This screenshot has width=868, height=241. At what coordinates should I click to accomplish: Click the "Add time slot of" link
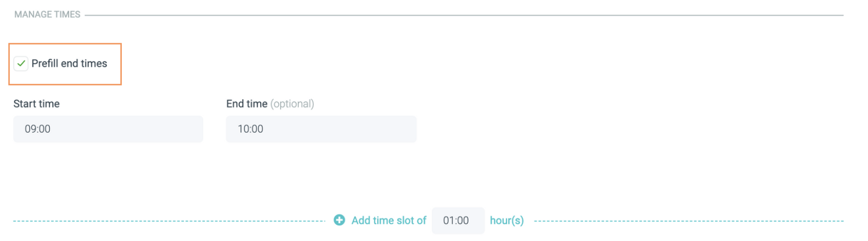pyautogui.click(x=388, y=220)
